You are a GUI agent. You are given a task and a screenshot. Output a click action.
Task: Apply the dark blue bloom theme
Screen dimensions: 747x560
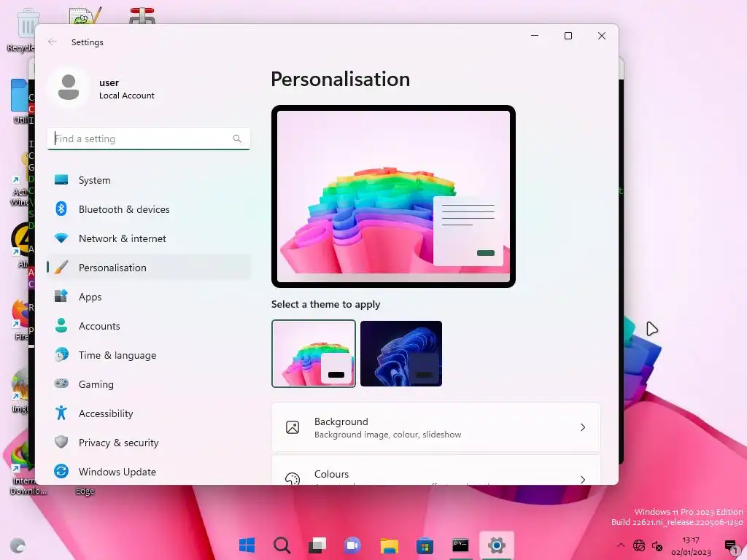pyautogui.click(x=401, y=354)
